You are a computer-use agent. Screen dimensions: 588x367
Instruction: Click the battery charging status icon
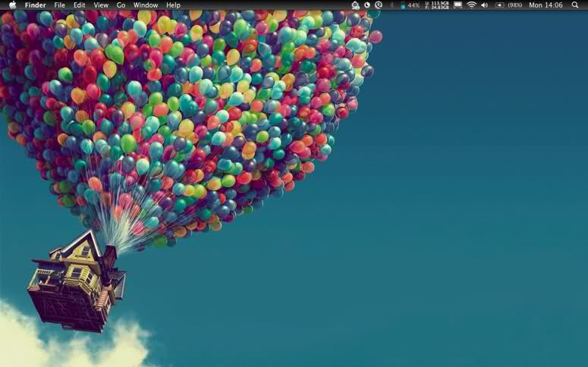click(500, 5)
